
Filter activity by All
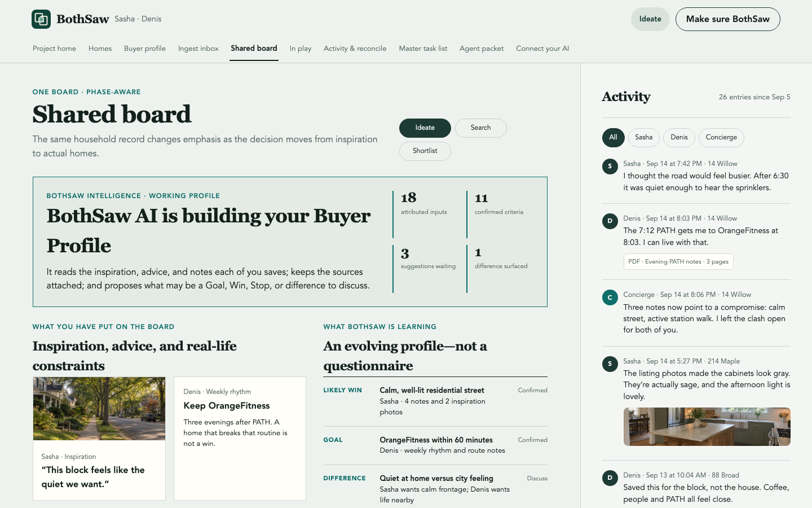(x=613, y=138)
